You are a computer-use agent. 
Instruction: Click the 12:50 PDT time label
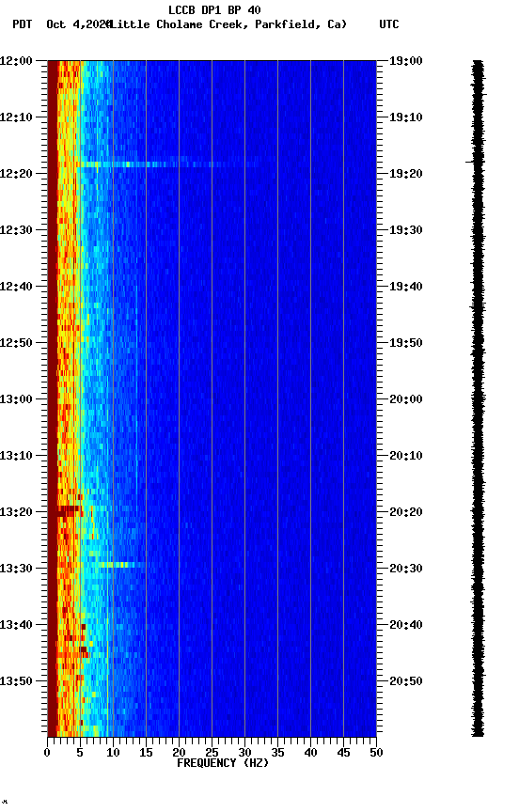tap(16, 343)
